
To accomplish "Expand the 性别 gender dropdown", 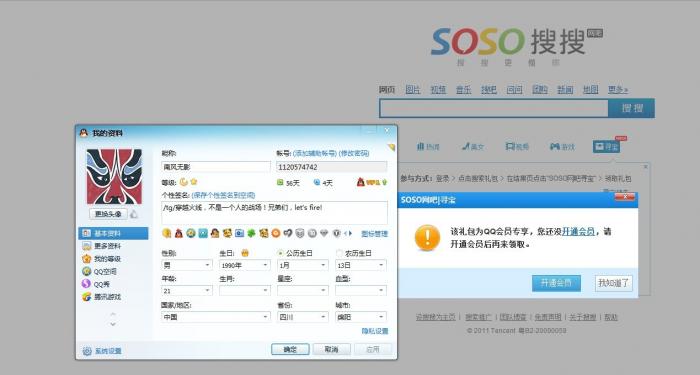I will 187,265.
